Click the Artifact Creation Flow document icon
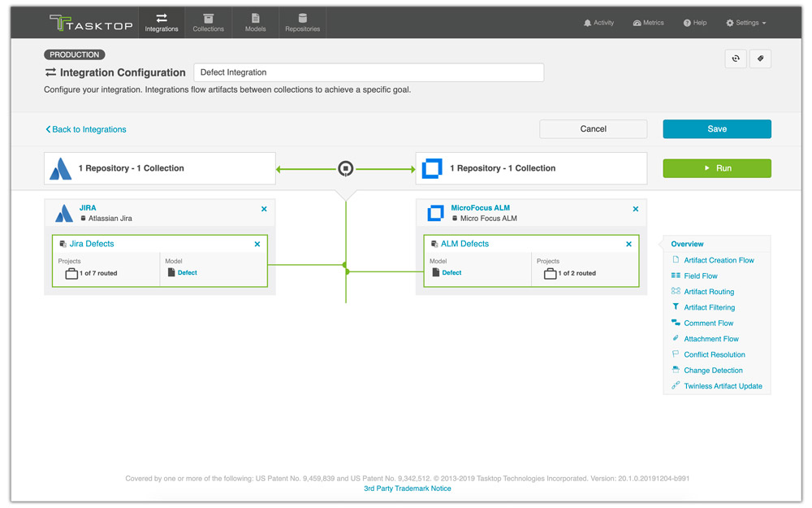 (676, 260)
